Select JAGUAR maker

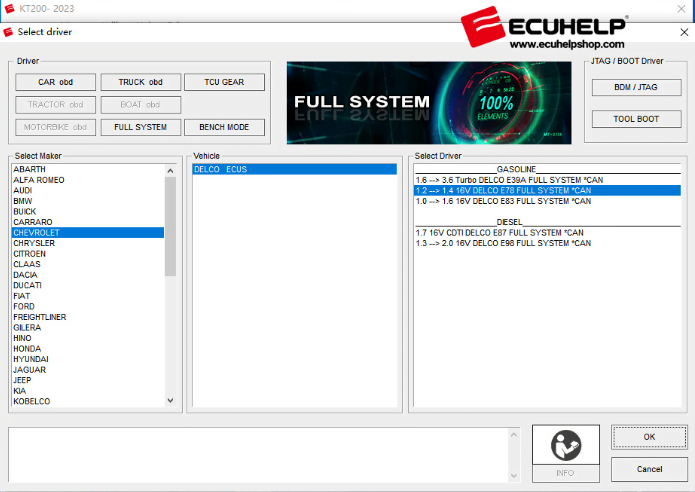click(x=88, y=370)
